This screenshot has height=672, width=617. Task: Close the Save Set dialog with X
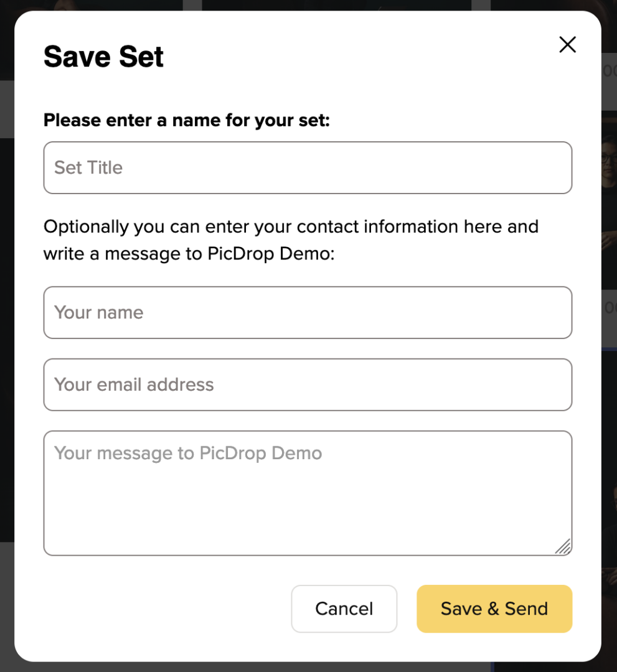[567, 45]
